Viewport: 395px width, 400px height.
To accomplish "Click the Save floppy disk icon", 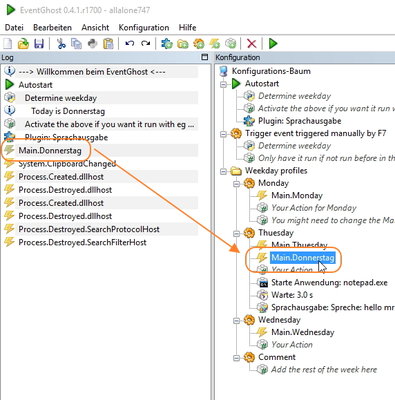I will (39, 43).
